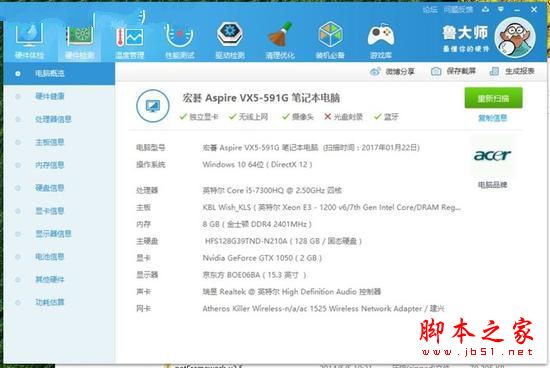This screenshot has height=368, width=550.
Task: Click the 微博分享 Weibo share icon
Action: 375,72
